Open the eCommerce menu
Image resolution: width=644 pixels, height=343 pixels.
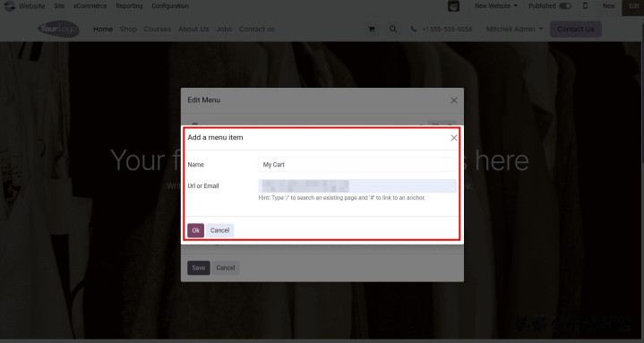tap(90, 6)
